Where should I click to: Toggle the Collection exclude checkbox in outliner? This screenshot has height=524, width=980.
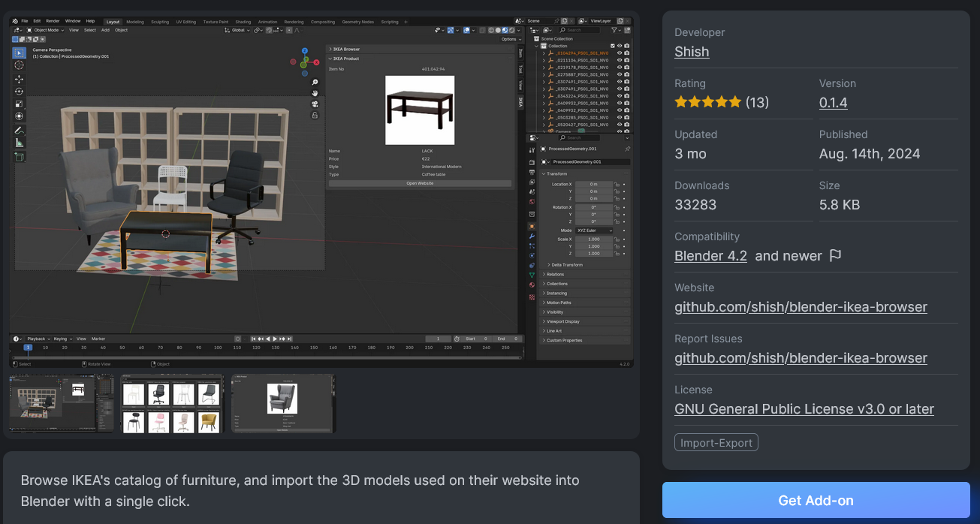tap(612, 46)
